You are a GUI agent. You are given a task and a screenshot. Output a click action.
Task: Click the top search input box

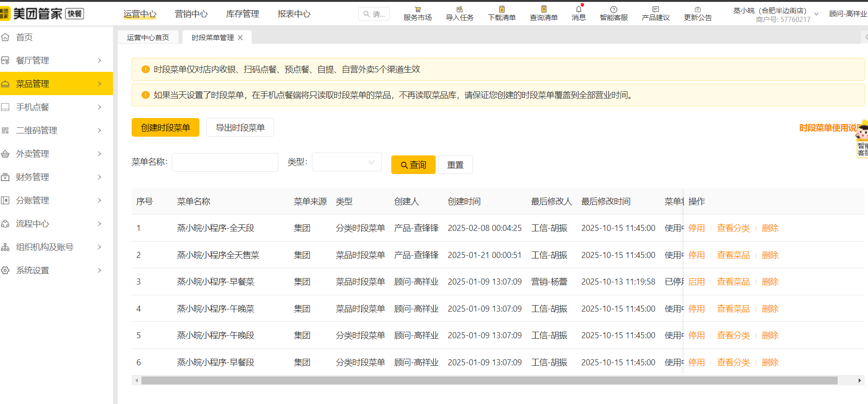(374, 14)
